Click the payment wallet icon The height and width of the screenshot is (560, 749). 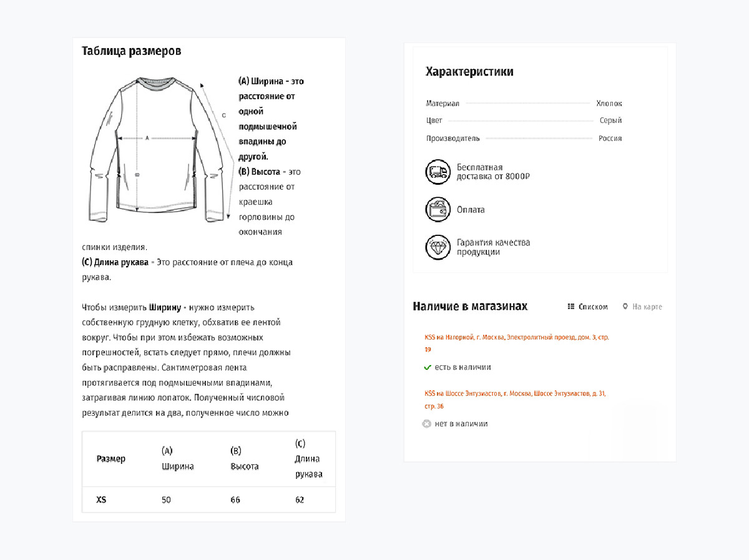coord(438,210)
